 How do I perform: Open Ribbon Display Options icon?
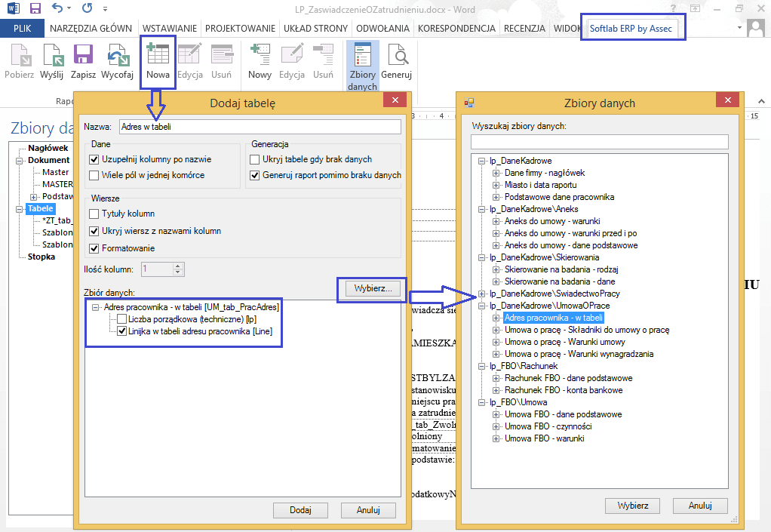click(x=695, y=8)
